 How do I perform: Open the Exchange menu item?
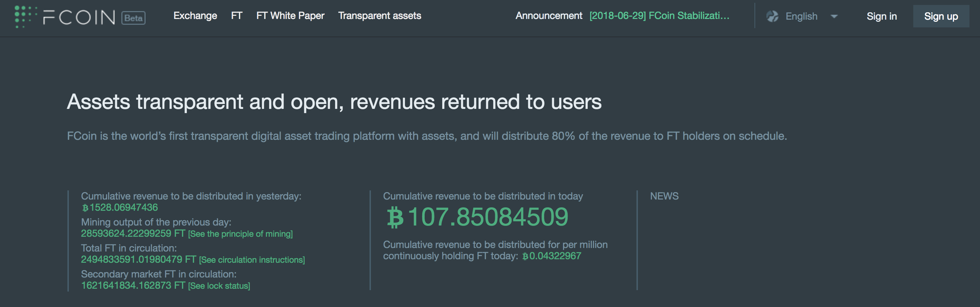(x=195, y=15)
